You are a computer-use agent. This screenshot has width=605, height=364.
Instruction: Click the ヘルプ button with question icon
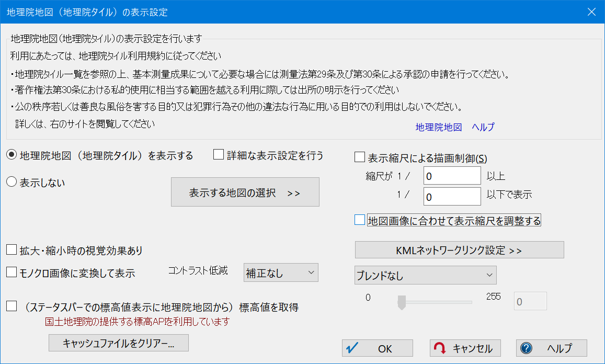[551, 348]
